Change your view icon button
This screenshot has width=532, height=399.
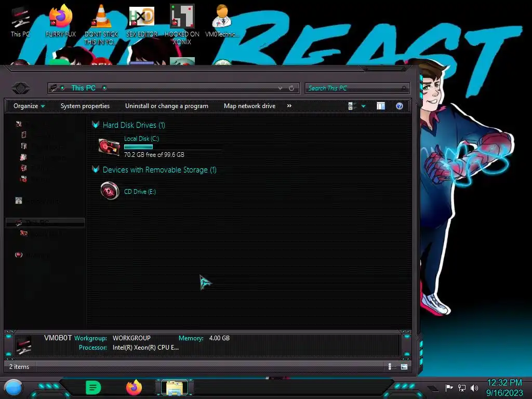(352, 106)
